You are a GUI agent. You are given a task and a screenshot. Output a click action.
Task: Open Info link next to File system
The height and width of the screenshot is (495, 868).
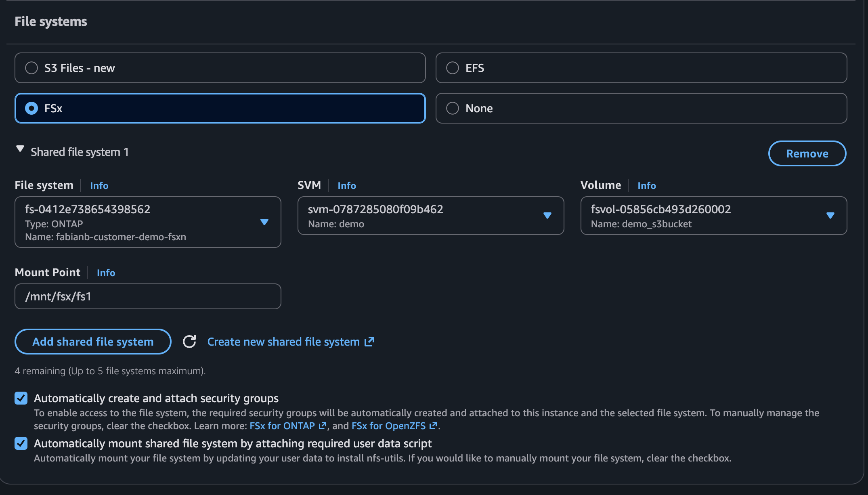pos(99,185)
